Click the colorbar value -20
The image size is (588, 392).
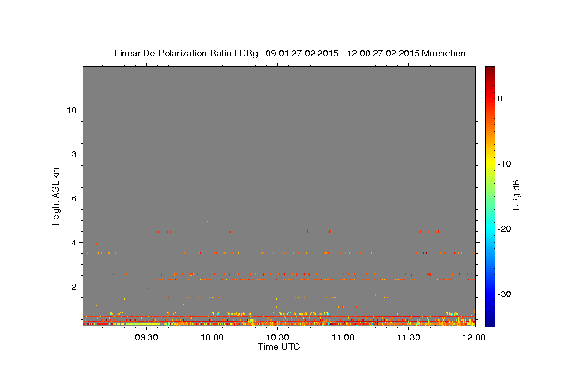tap(504, 229)
